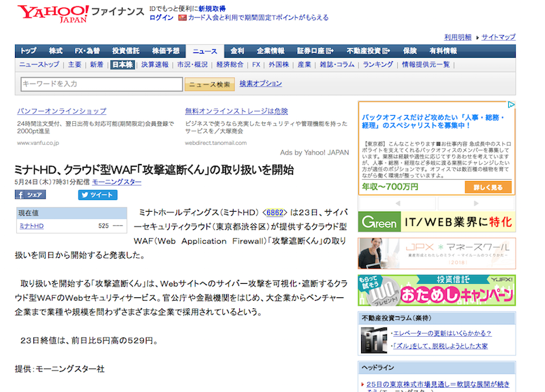Open 無料オンラインストレージは危険 ad link
545x392 pixels.
[x=236, y=111]
